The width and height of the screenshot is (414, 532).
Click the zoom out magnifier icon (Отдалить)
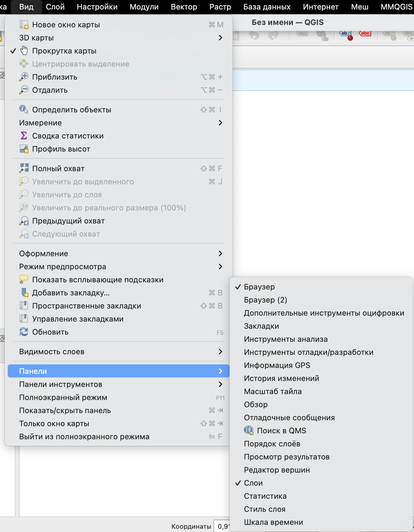[x=24, y=90]
